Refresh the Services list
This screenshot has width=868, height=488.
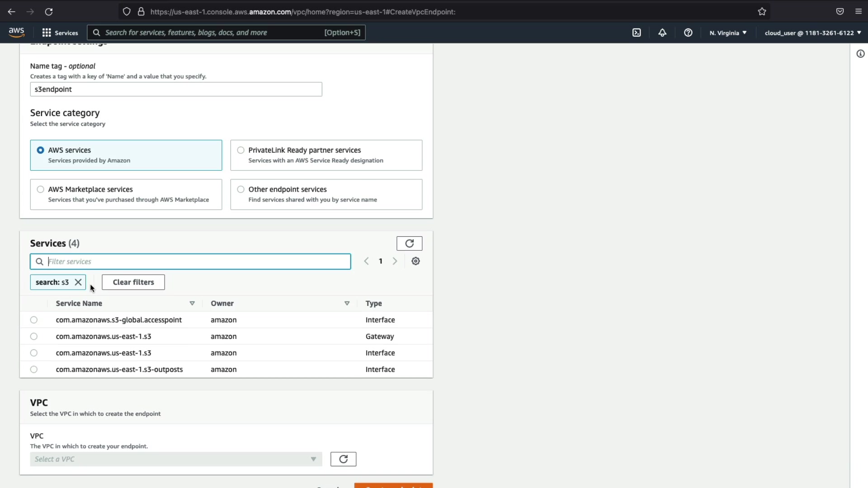tap(409, 244)
